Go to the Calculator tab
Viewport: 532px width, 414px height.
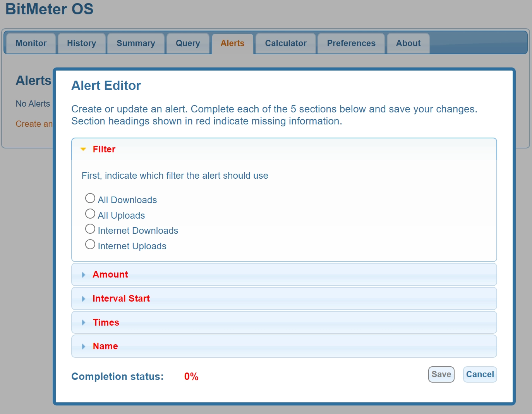click(286, 43)
